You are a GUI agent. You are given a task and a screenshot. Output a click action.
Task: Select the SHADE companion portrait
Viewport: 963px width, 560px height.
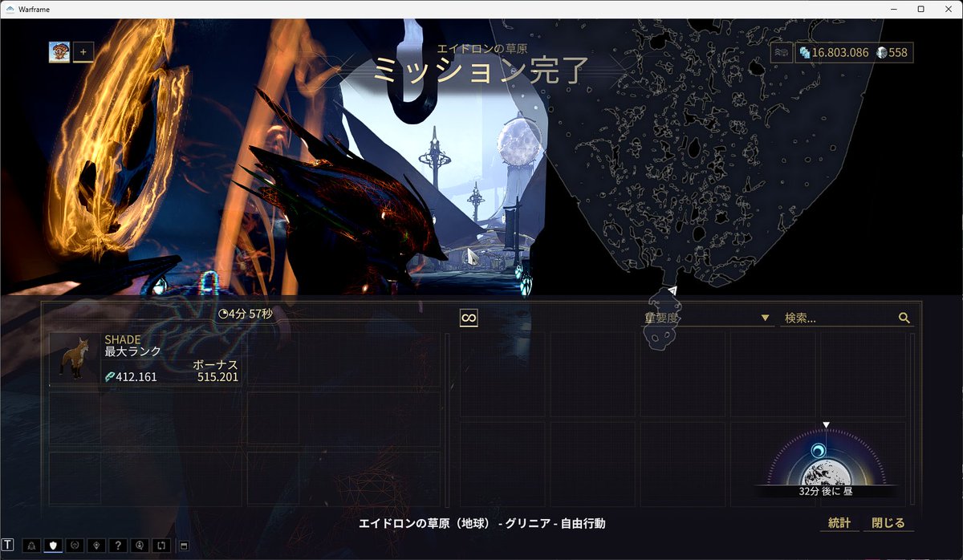click(75, 359)
